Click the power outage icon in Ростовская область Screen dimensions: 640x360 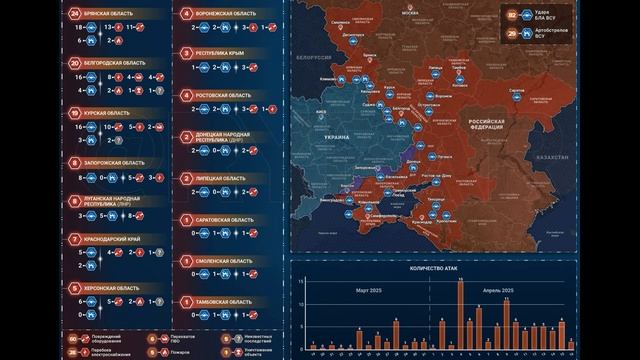[x=272, y=109]
